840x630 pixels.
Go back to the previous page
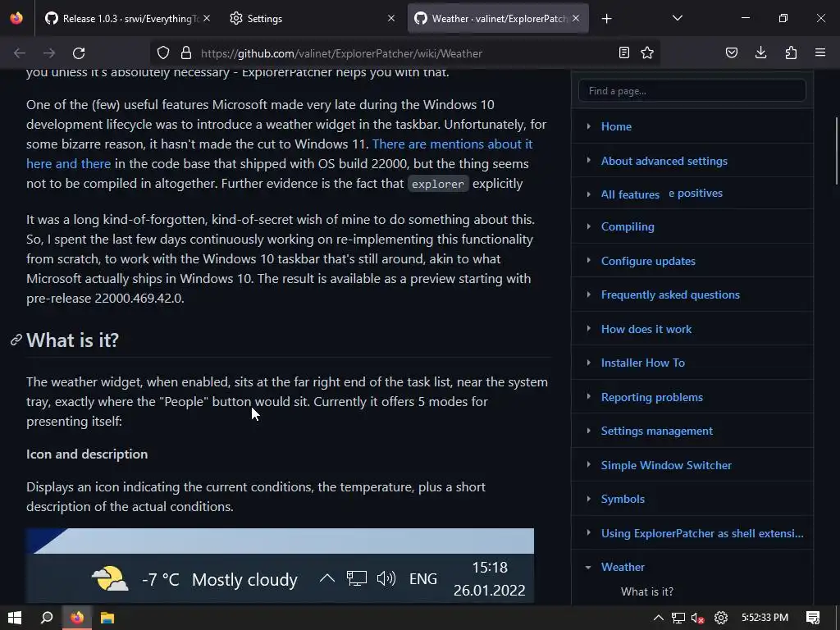pos(20,53)
